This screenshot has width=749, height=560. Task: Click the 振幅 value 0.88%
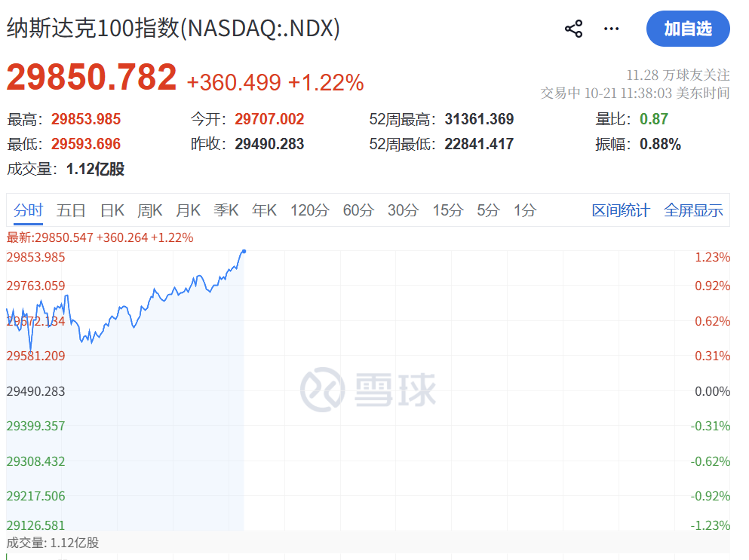[x=660, y=144]
